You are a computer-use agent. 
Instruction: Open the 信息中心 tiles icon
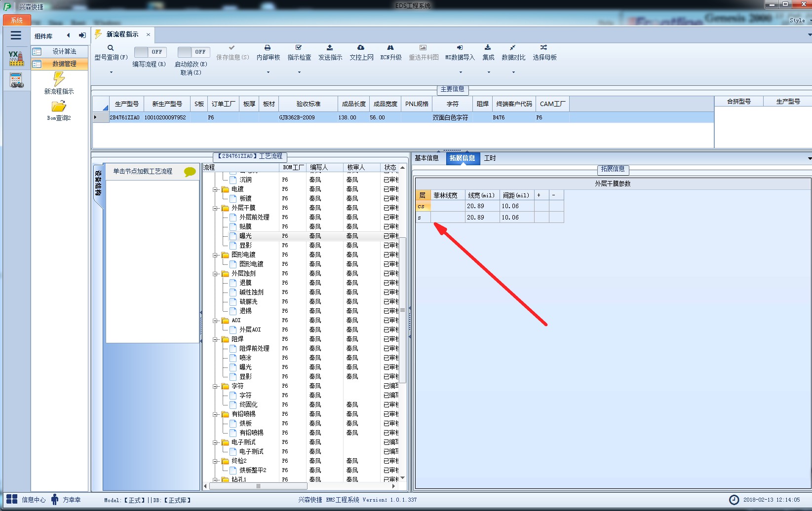(12, 499)
